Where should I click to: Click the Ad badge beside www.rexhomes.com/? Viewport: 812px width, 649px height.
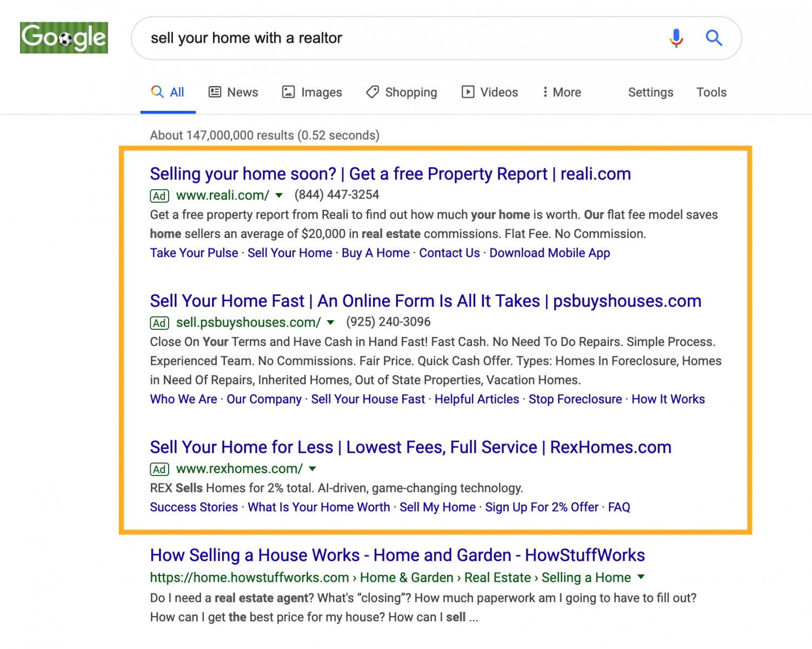point(159,469)
